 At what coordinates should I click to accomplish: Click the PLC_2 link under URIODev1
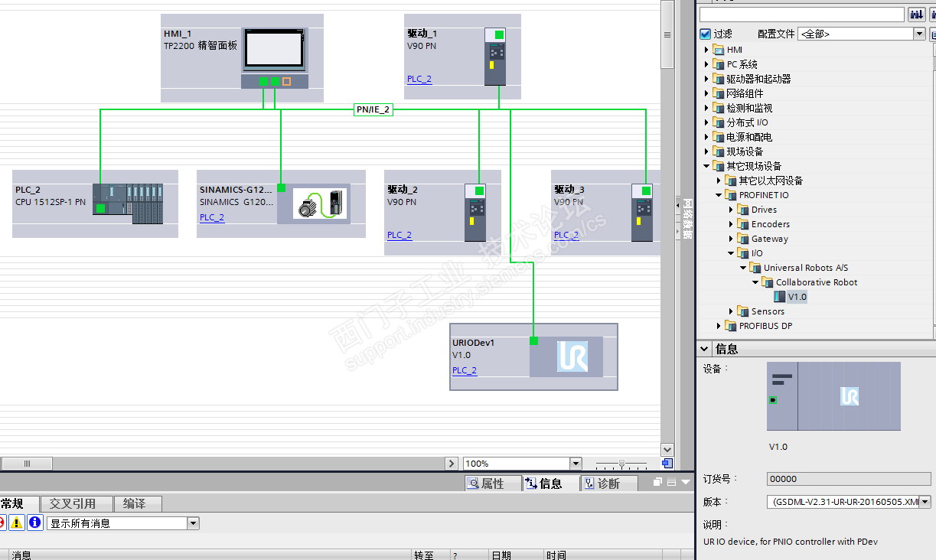tap(465, 370)
